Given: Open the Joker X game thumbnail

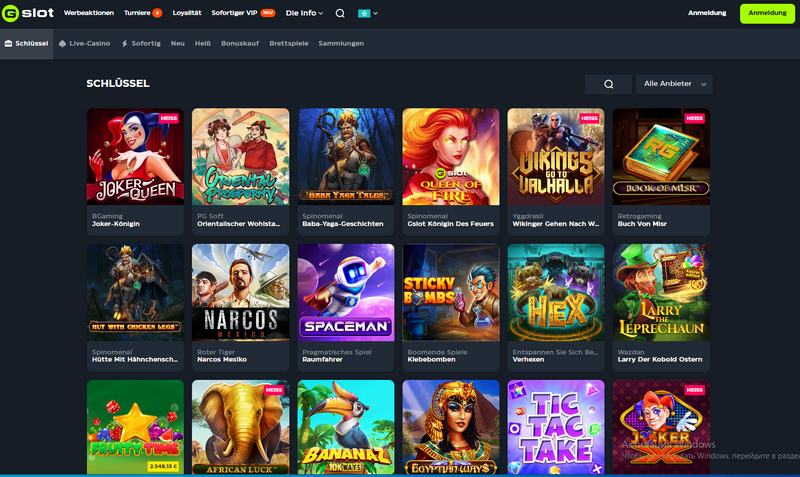Looking at the screenshot, I should 661,427.
